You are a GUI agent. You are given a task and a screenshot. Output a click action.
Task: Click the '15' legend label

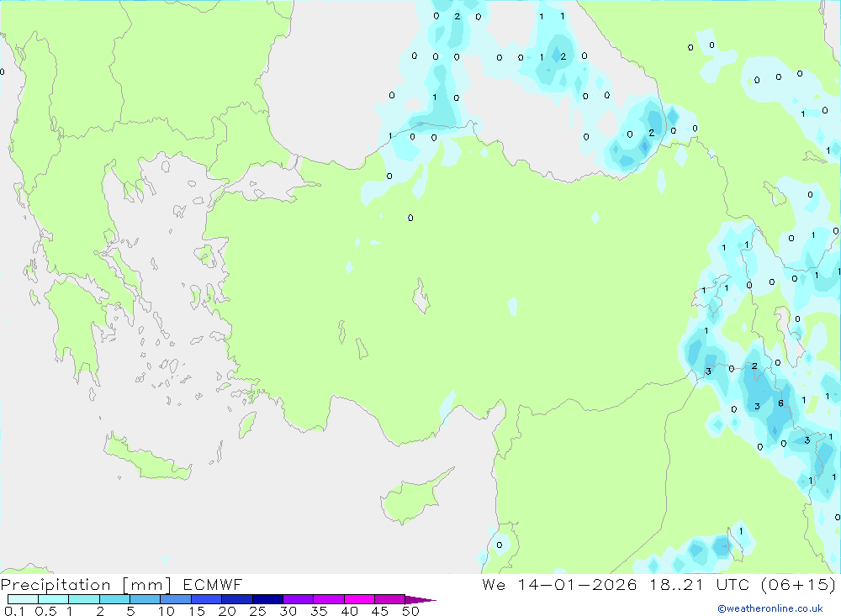pyautogui.click(x=197, y=611)
